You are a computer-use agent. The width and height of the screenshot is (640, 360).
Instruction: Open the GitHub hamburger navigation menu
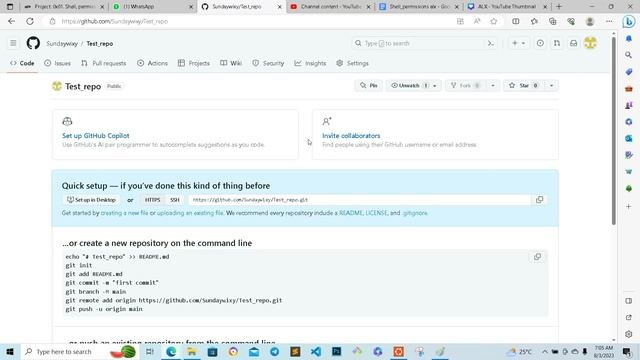[13, 43]
